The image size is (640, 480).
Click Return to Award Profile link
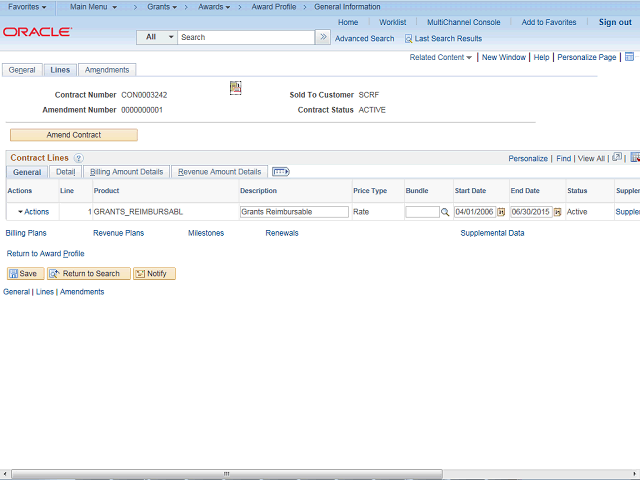tap(45, 253)
